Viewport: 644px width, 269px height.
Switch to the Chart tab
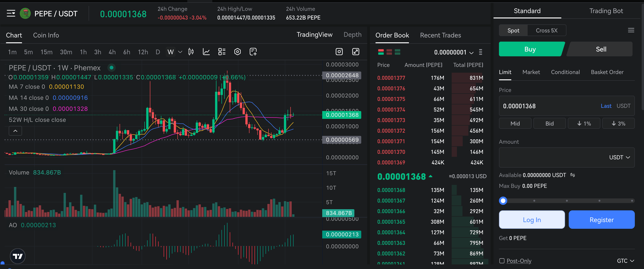[14, 35]
